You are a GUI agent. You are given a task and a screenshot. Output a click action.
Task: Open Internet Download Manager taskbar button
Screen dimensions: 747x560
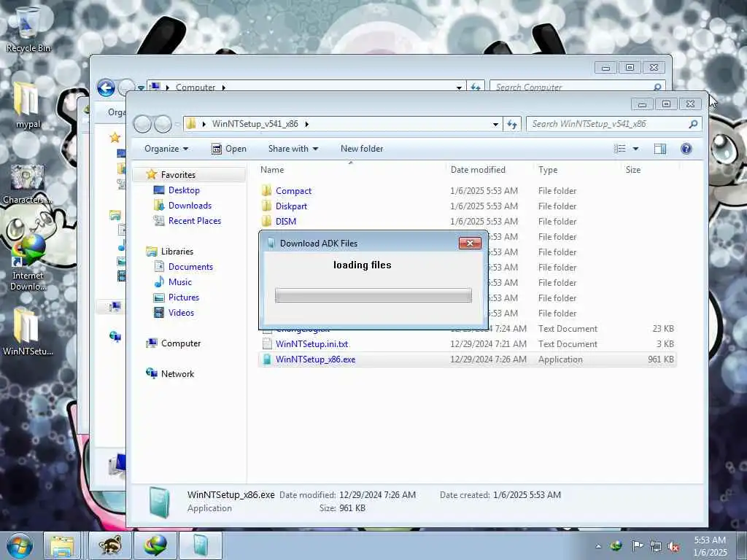[155, 545]
